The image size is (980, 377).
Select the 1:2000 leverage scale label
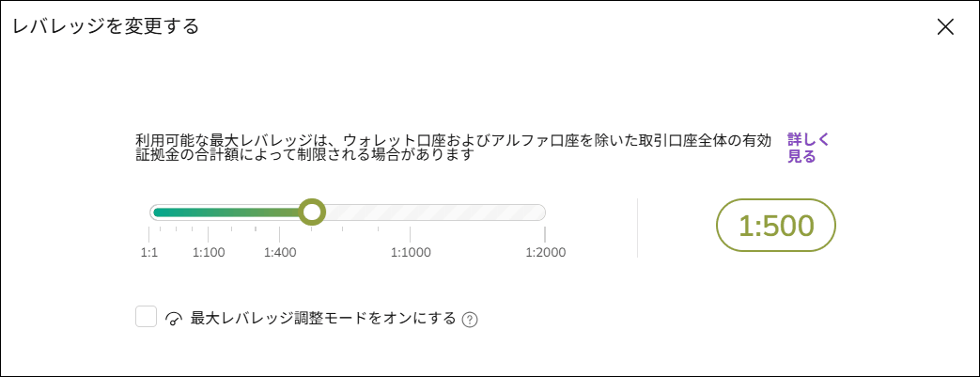click(x=545, y=252)
